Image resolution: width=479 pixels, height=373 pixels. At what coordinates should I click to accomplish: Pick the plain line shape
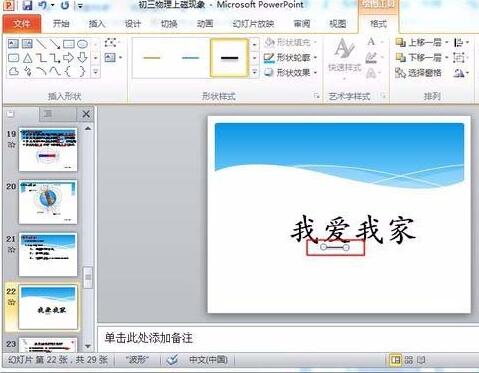pos(41,44)
